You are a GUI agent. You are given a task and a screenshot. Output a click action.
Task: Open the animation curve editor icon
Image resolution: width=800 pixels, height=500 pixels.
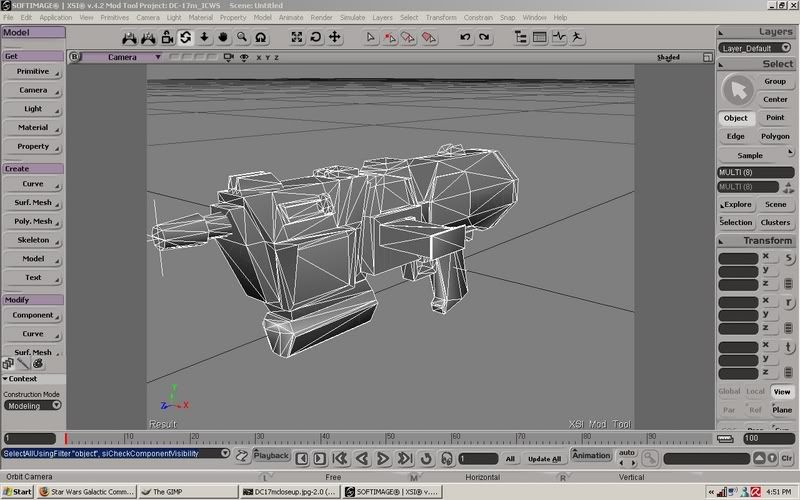[559, 37]
